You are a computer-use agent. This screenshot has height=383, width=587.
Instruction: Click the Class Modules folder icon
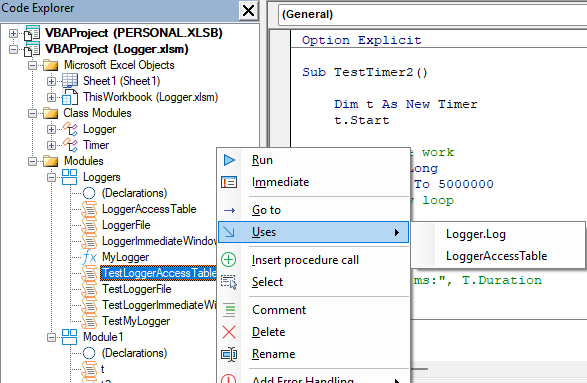(51, 113)
